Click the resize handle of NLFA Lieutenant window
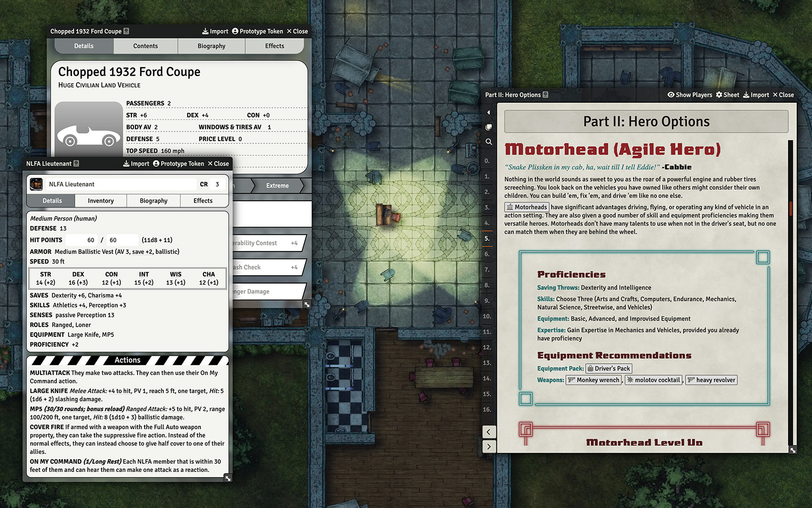Viewport: 812px width, 508px height. 228,478
